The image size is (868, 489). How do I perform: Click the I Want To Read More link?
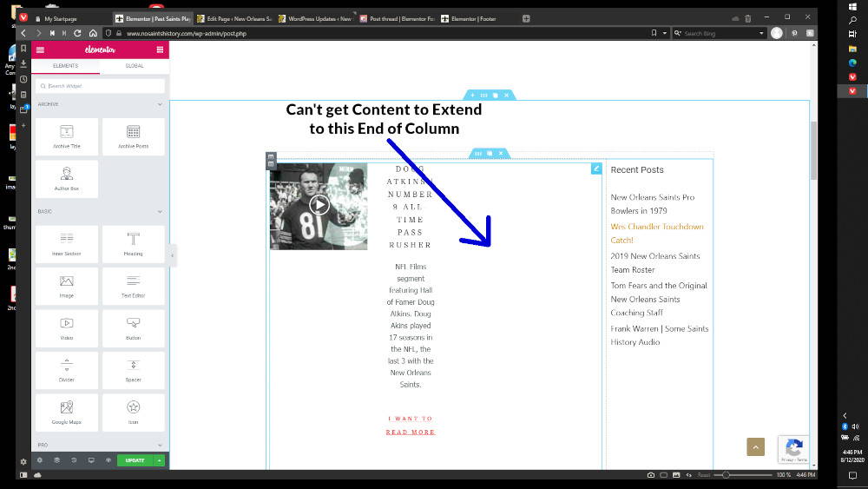coord(411,426)
